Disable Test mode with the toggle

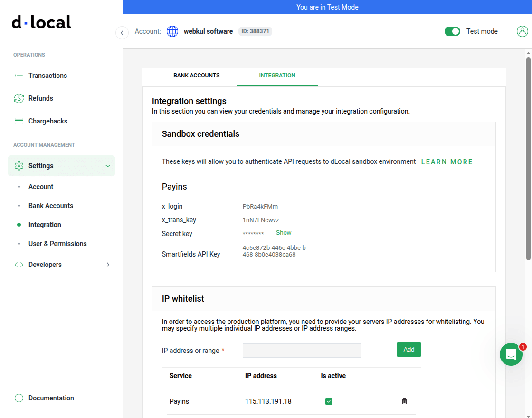click(x=452, y=31)
